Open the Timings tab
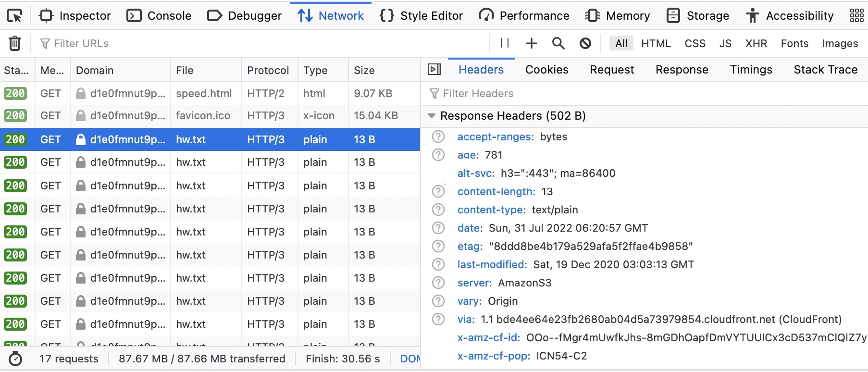The height and width of the screenshot is (372, 868). [751, 70]
